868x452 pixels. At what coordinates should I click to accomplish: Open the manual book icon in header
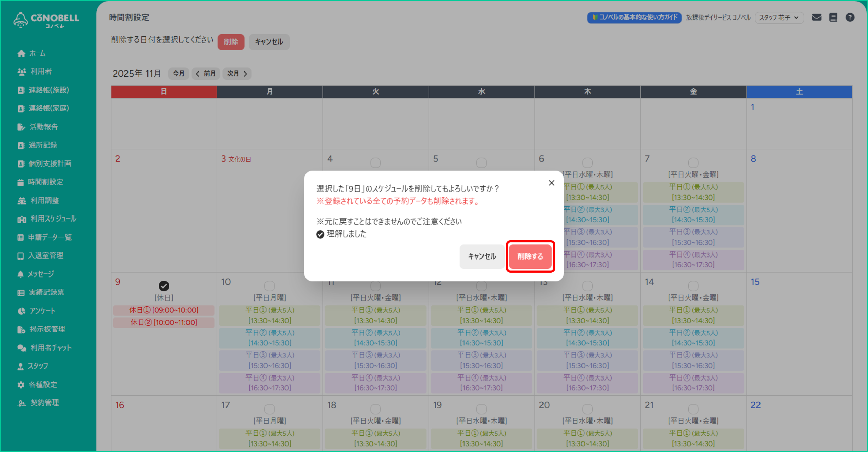pyautogui.click(x=833, y=17)
